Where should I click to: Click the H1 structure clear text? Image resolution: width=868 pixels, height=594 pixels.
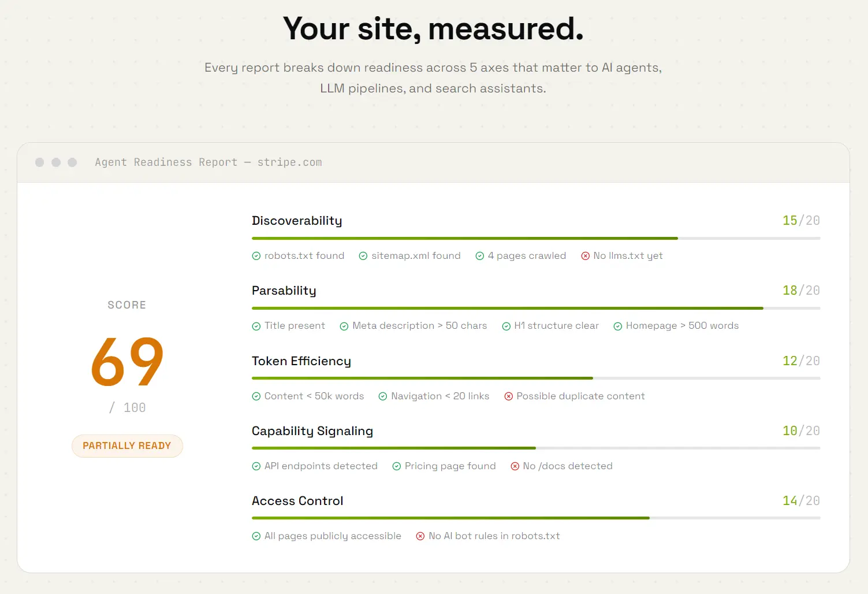click(x=557, y=326)
